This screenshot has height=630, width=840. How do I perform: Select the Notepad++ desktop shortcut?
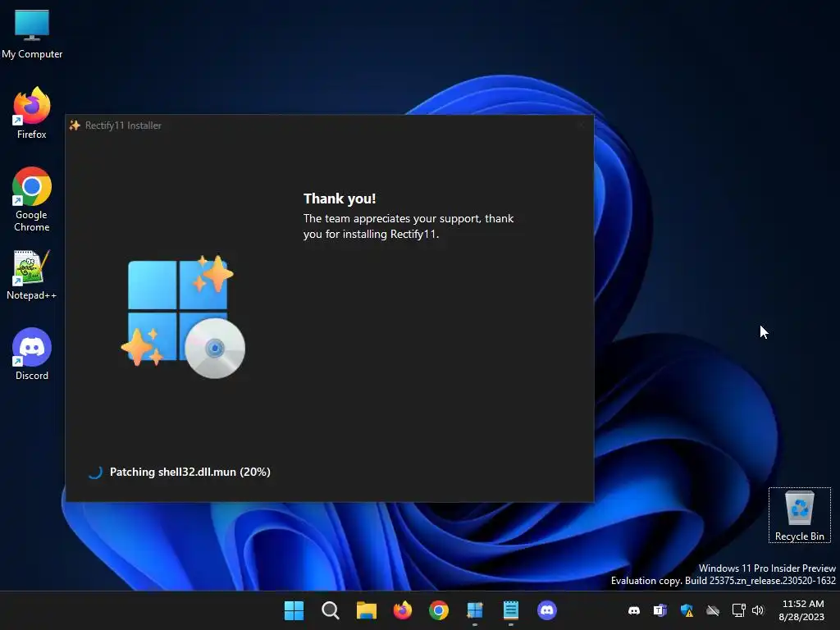pos(32,275)
